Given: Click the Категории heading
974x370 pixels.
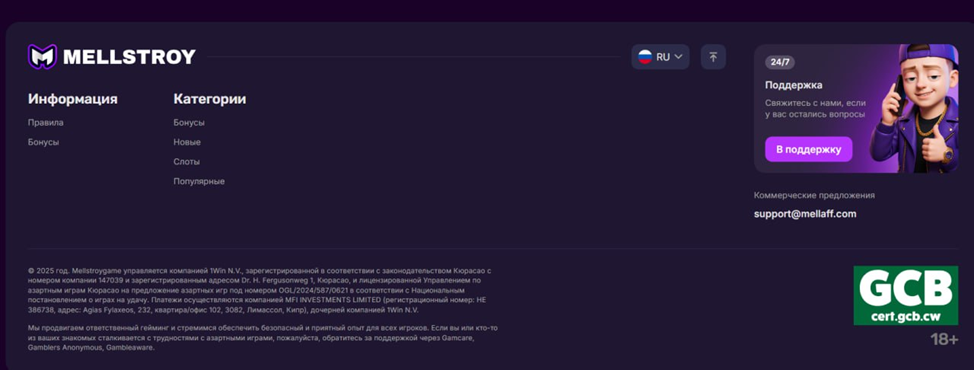Looking at the screenshot, I should 210,99.
